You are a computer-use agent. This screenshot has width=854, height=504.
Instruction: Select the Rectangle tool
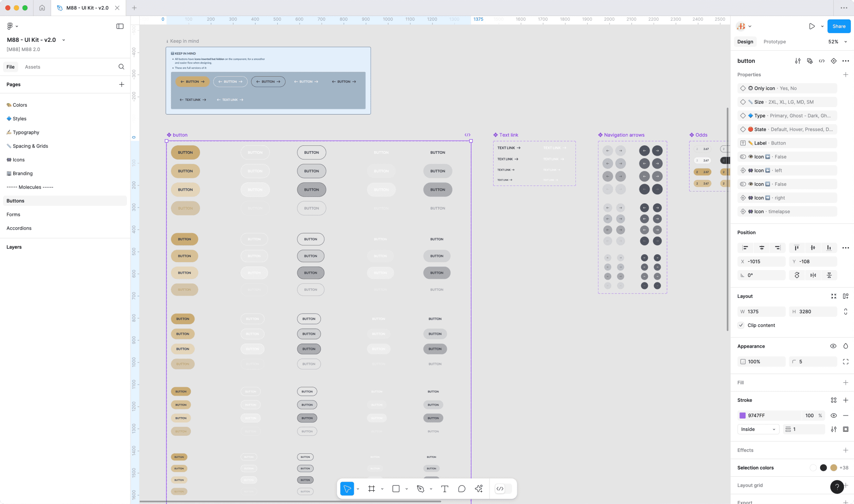coord(396,489)
